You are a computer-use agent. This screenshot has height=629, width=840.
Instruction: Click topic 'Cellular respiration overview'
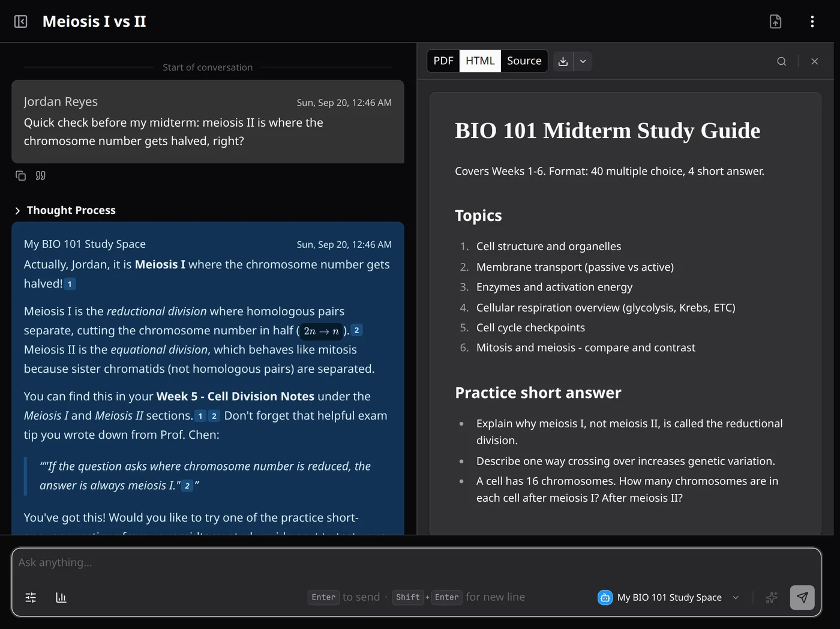click(605, 308)
